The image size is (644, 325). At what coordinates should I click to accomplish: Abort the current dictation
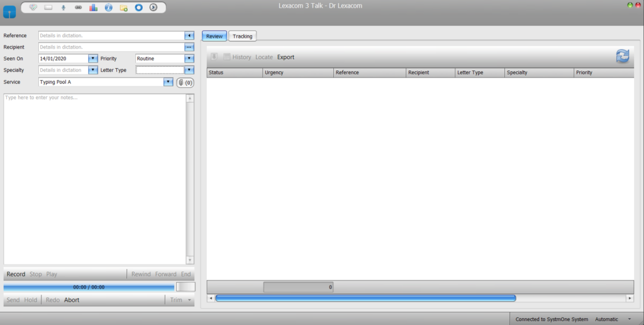[x=72, y=300]
